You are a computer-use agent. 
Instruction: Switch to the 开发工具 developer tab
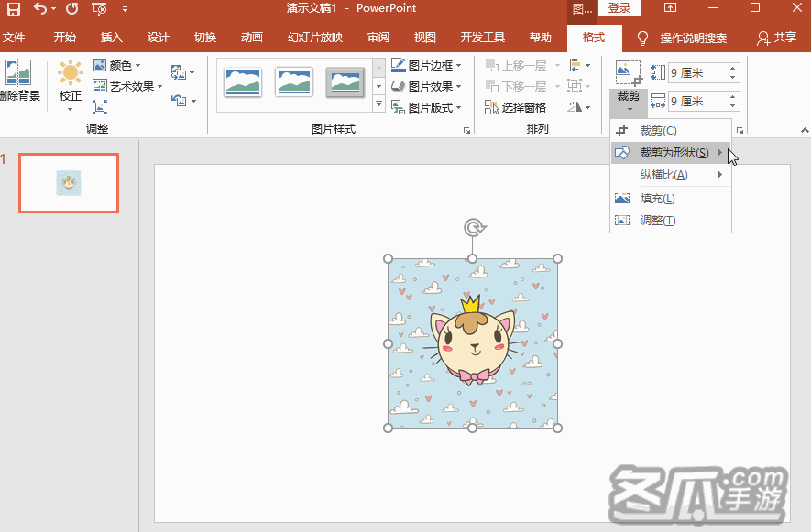483,38
